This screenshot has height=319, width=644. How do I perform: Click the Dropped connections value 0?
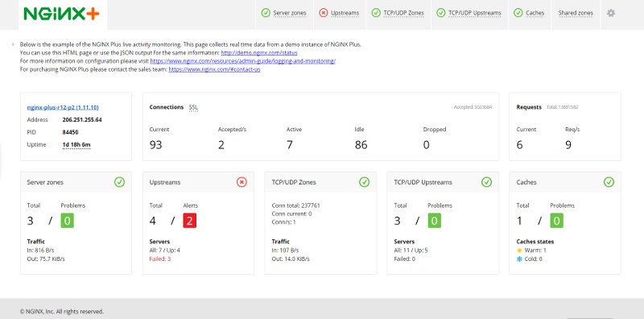tap(427, 145)
